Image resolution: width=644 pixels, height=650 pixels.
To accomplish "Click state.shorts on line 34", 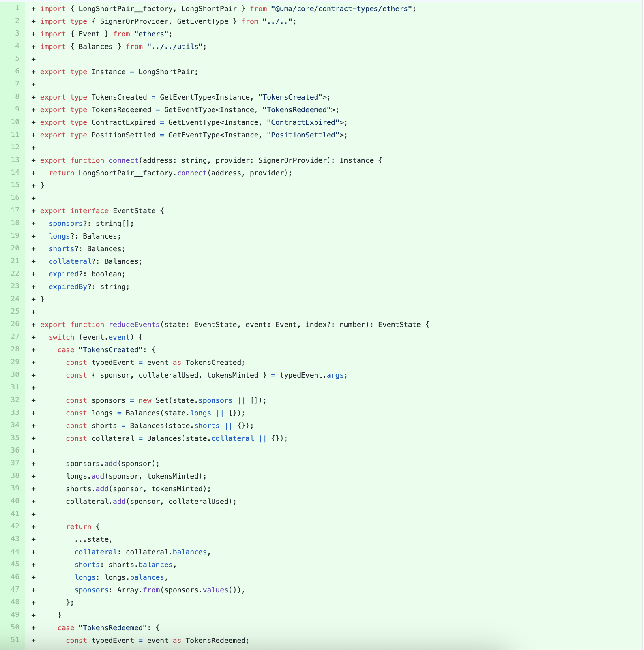I will point(194,426).
